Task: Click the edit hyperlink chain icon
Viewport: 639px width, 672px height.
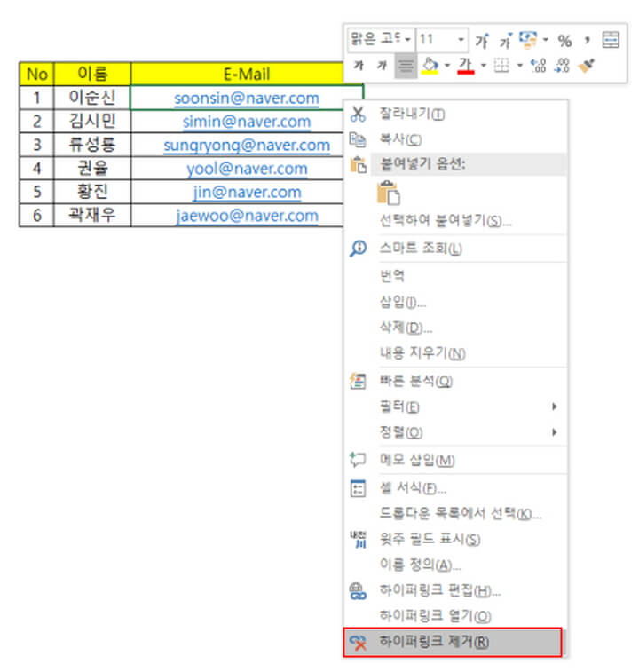Action: click(x=358, y=591)
